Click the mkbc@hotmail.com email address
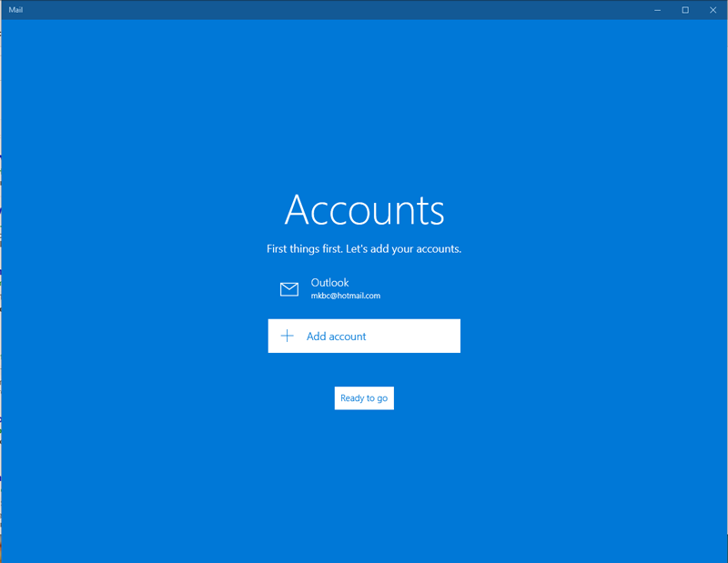This screenshot has height=563, width=728. pos(345,297)
